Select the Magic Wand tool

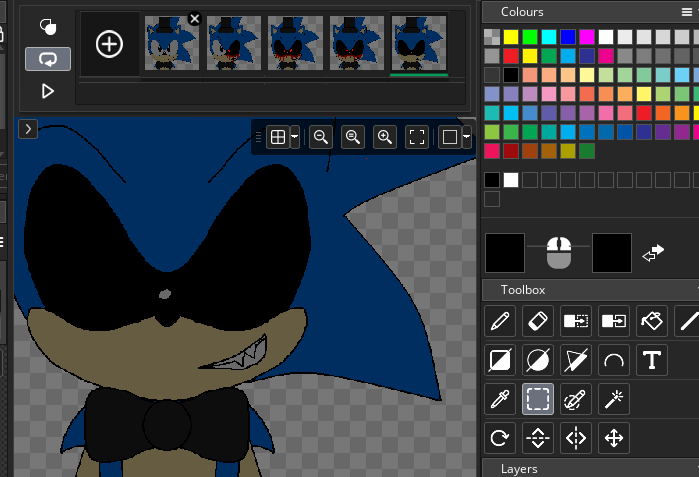click(x=614, y=399)
